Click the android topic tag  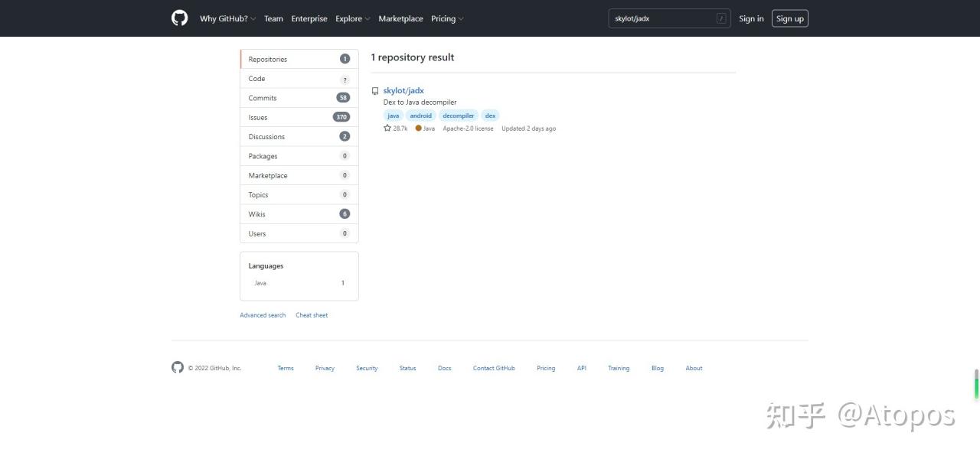pyautogui.click(x=421, y=116)
